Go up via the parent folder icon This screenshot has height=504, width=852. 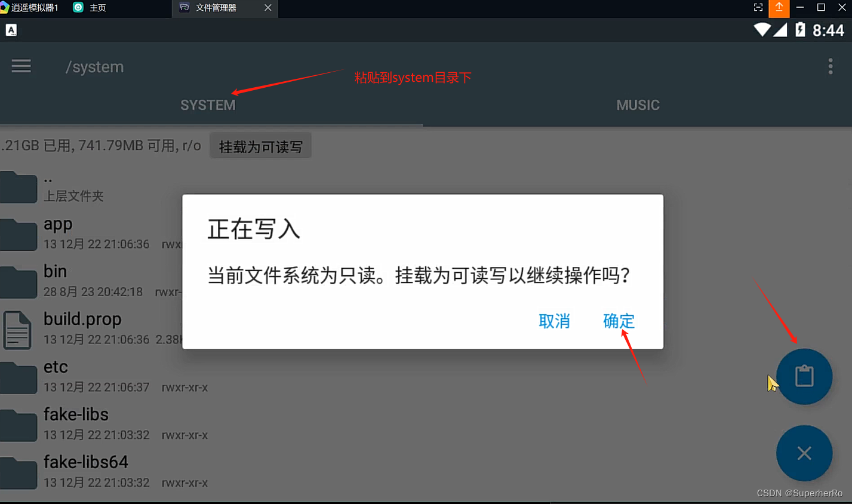pyautogui.click(x=19, y=188)
